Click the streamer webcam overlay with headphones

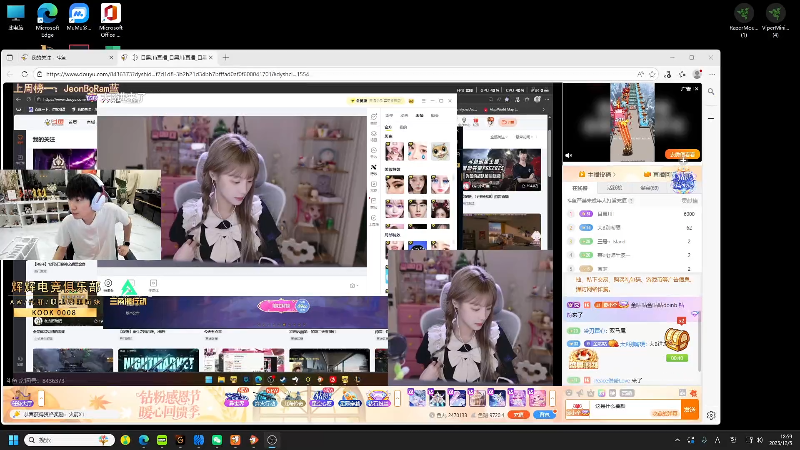[x=81, y=215]
